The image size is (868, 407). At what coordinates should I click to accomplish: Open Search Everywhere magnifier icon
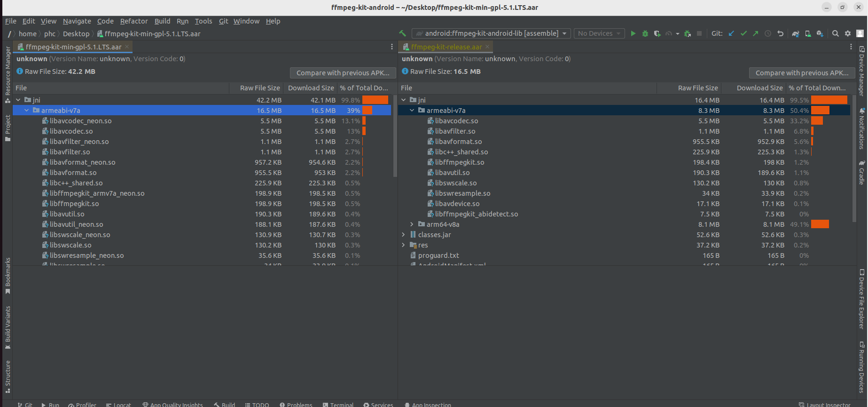point(836,33)
